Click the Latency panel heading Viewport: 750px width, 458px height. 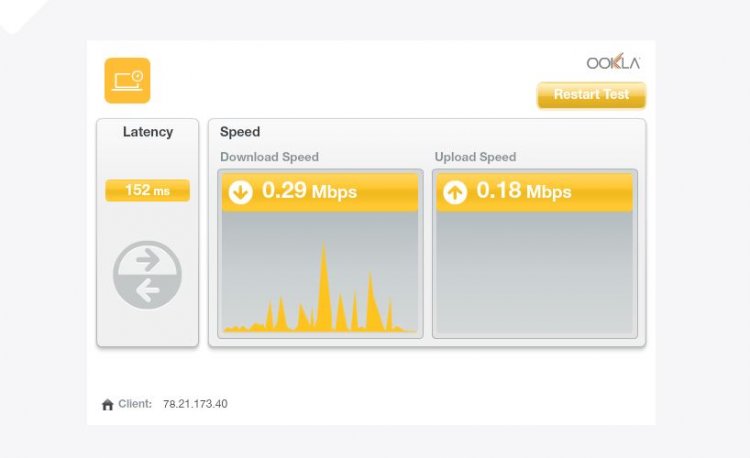pos(148,132)
